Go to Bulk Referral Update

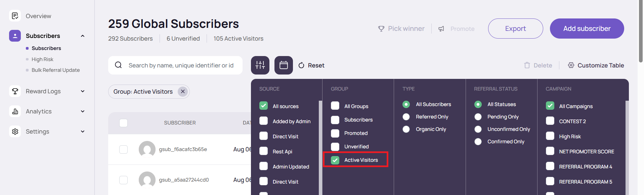pos(55,70)
